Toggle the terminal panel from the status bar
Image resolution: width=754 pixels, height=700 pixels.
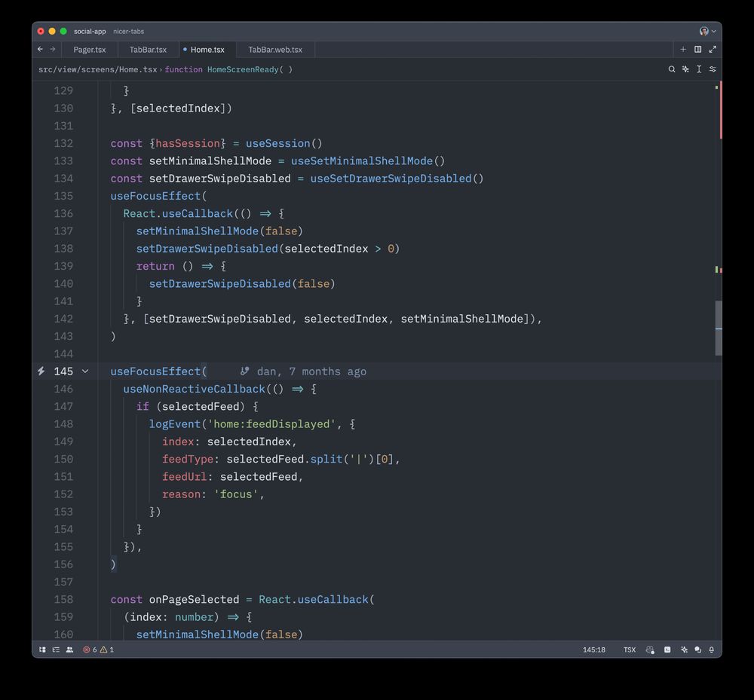667,650
